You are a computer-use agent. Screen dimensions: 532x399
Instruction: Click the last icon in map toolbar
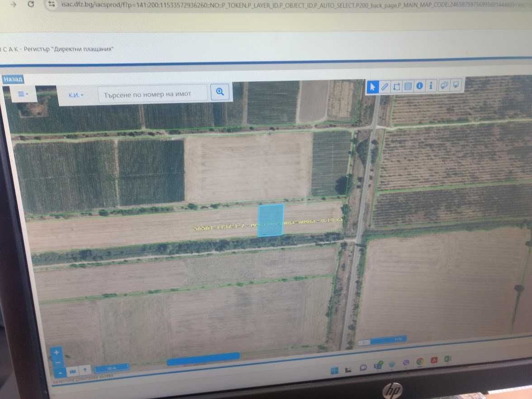coord(456,85)
